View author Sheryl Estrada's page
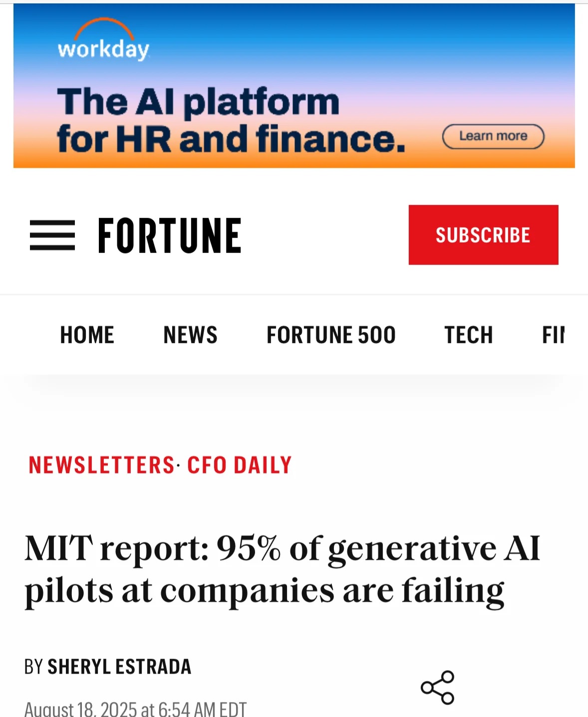Viewport: 588px width, 717px height. 120,667
